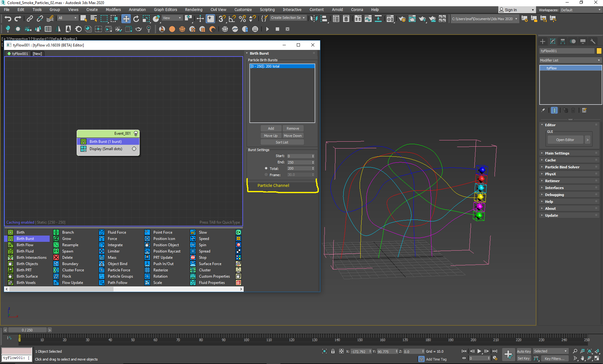Toggle the Auto Key button
Viewport: 603px width, 364px height.
coord(524,351)
